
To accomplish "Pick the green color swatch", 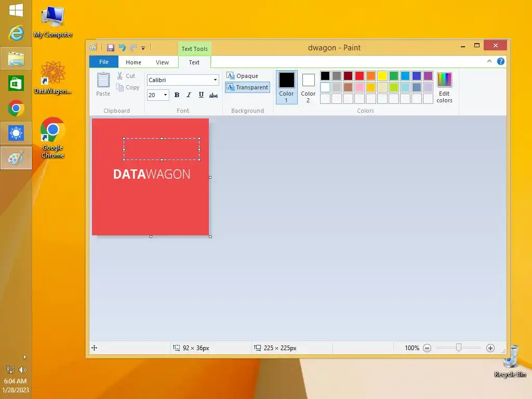I will [394, 76].
